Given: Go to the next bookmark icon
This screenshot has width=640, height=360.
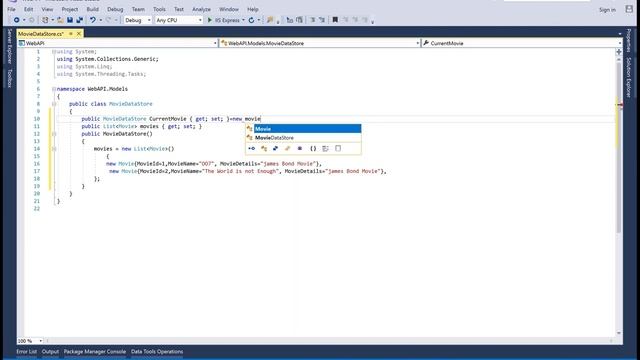Looking at the screenshot, I should coord(355,20).
